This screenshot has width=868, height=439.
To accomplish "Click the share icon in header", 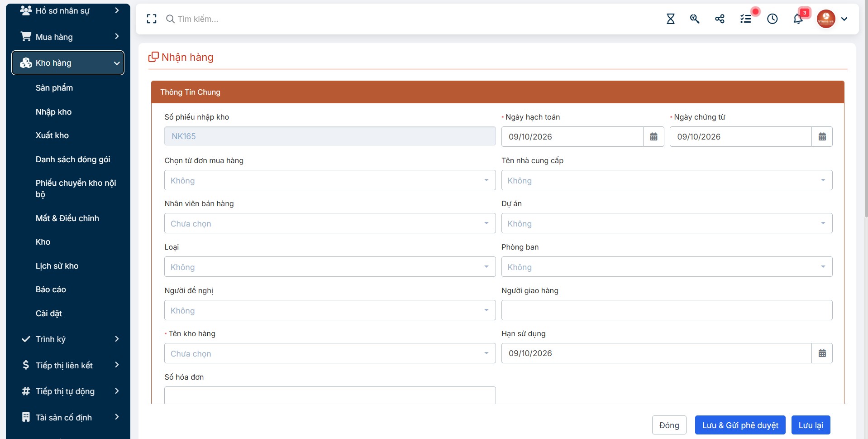I will pos(720,19).
